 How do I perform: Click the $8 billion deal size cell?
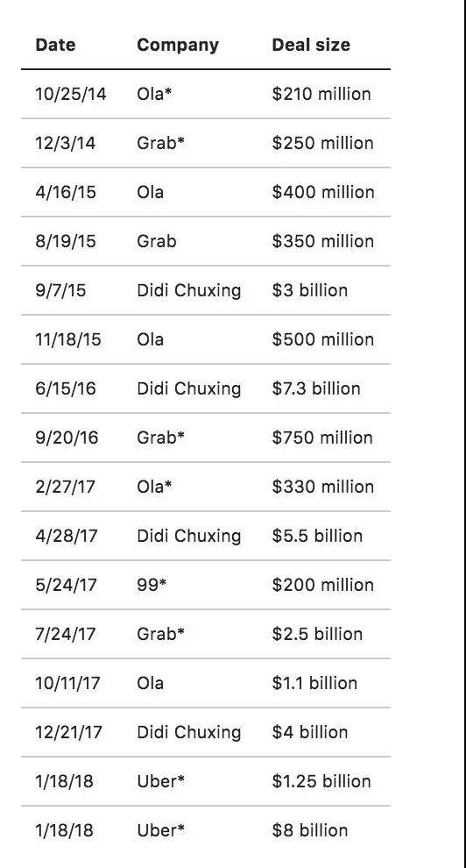pos(309,830)
